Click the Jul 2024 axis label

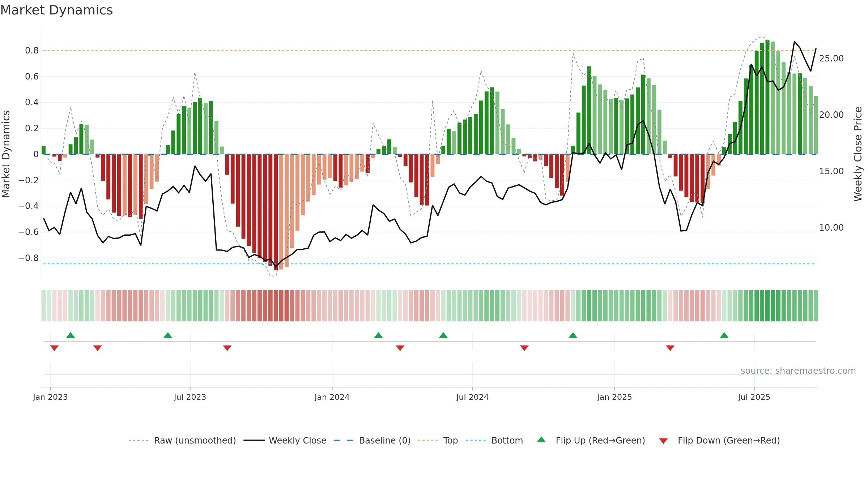click(472, 397)
